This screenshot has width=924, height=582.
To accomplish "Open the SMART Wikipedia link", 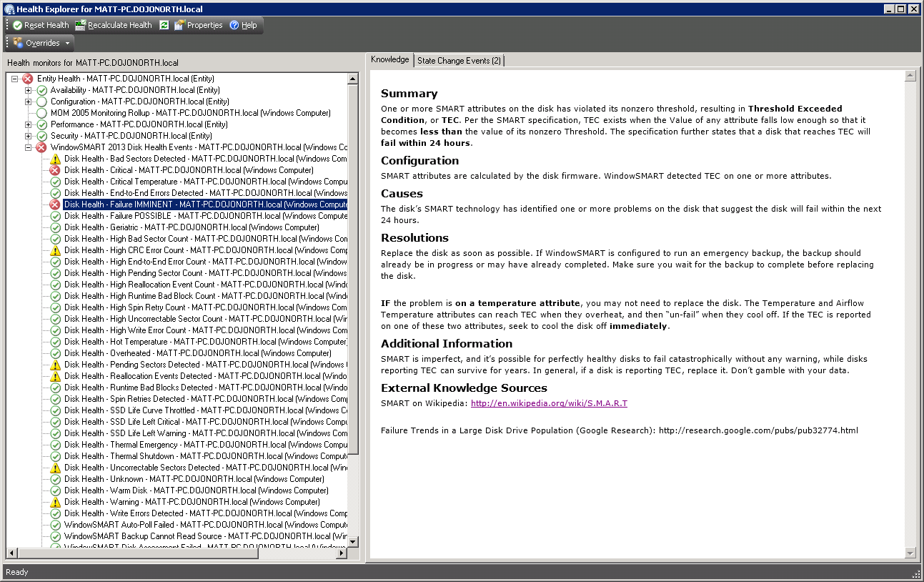I will point(549,403).
